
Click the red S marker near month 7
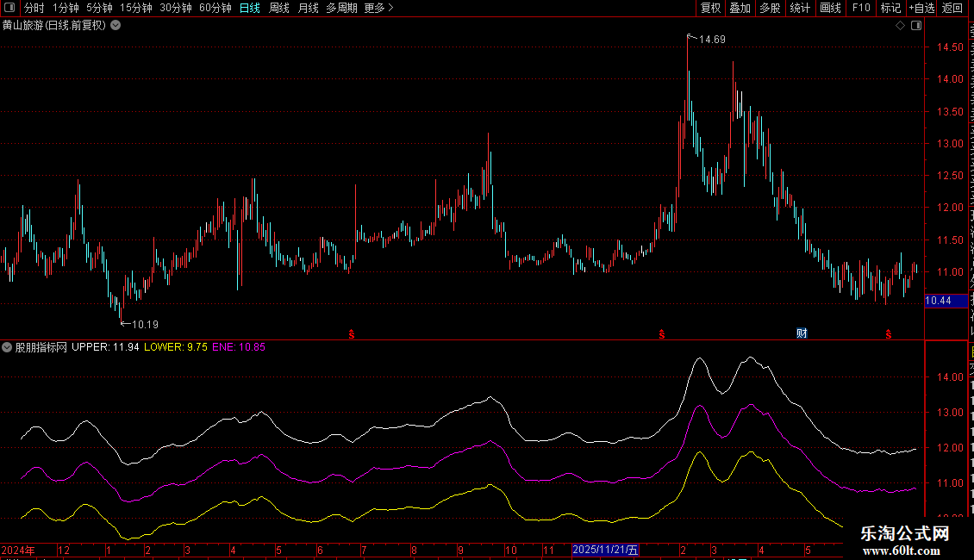tap(352, 334)
